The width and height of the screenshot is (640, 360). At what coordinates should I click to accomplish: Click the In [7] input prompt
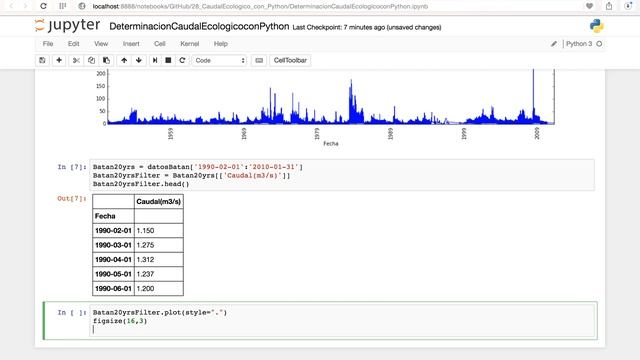pyautogui.click(x=72, y=167)
